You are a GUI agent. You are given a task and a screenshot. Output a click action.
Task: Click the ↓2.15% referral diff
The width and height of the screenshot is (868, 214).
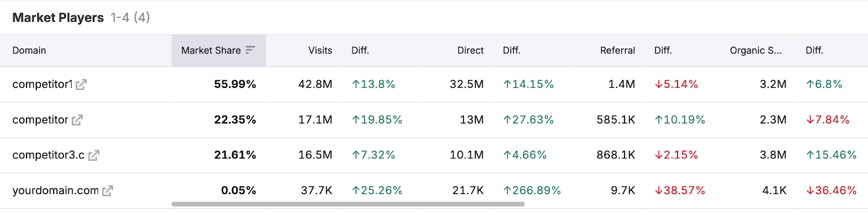(676, 155)
